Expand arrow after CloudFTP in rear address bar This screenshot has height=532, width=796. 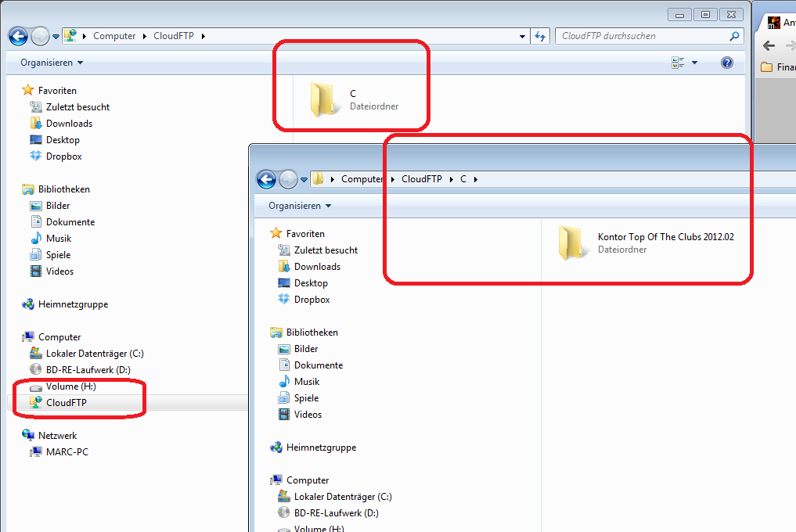(x=203, y=36)
